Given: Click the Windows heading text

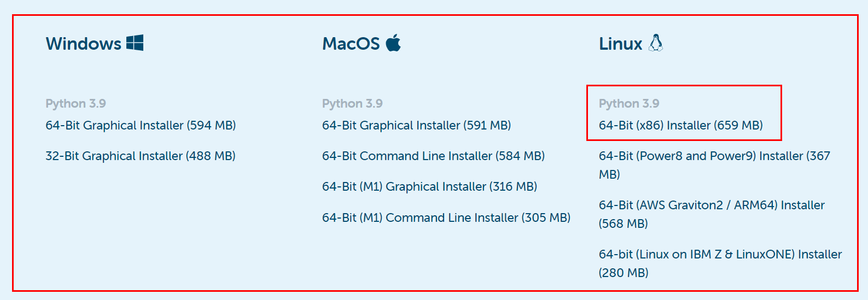Looking at the screenshot, I should (84, 44).
